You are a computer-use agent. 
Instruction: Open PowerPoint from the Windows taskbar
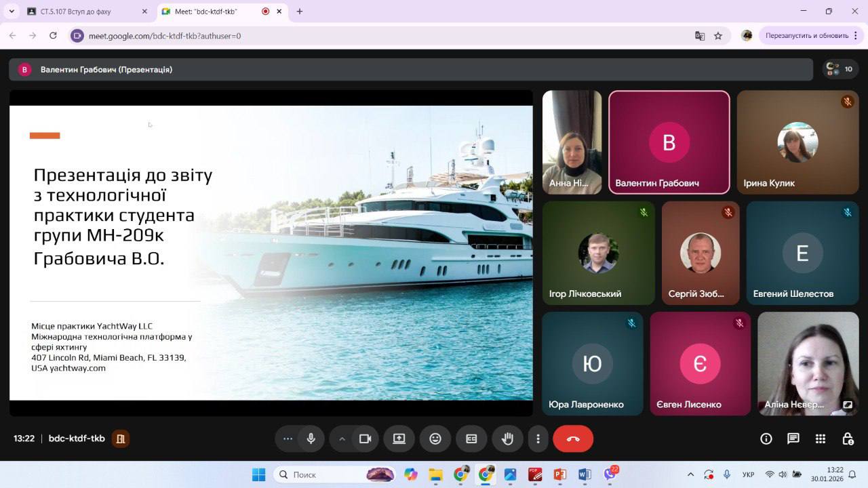559,474
